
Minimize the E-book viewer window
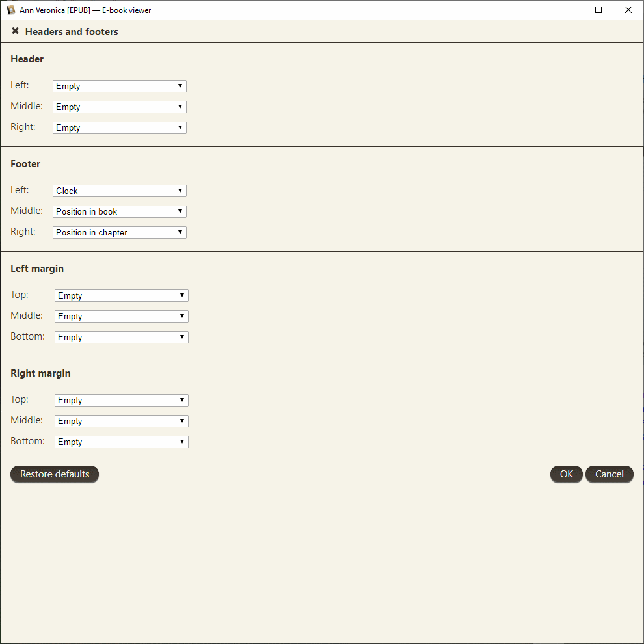coord(569,10)
